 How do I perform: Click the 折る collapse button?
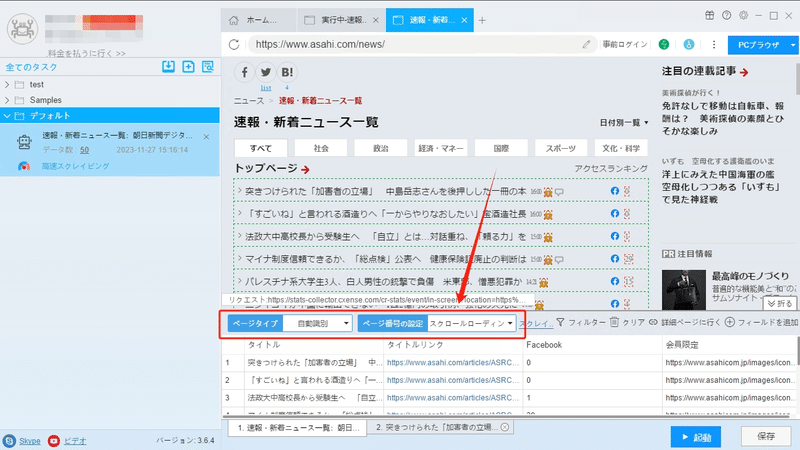pos(780,304)
